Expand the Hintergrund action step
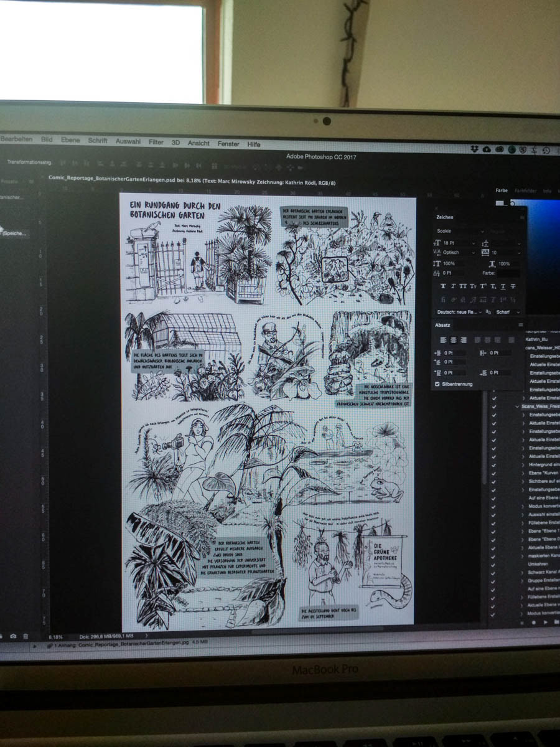This screenshot has height=747, width=560. click(x=523, y=464)
